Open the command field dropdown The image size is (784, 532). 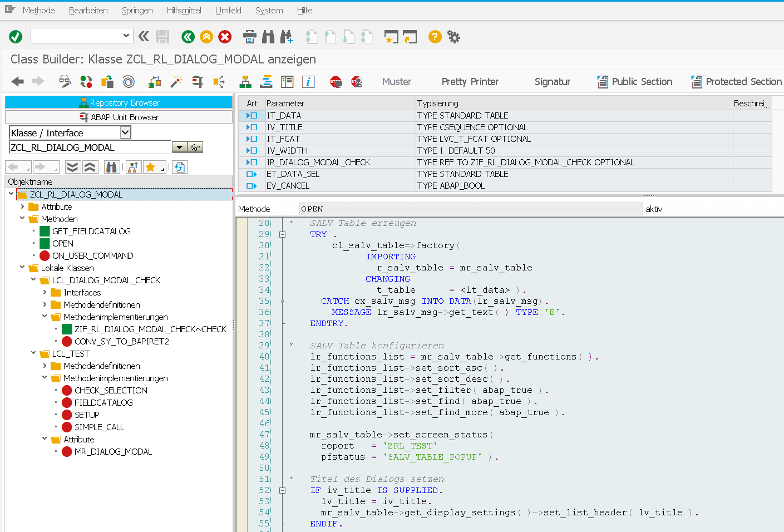(125, 36)
